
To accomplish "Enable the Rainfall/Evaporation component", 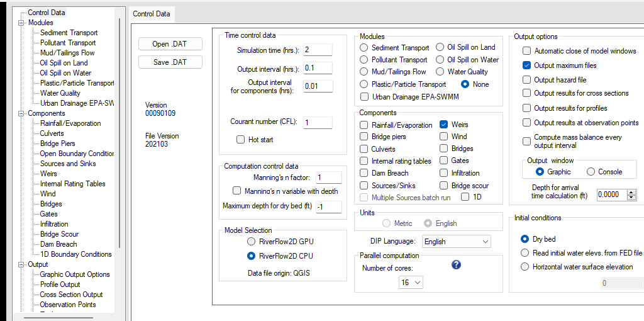I will [364, 125].
